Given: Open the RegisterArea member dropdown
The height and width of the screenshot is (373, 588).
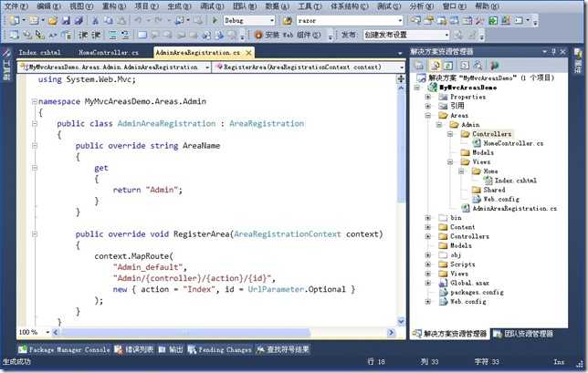Looking at the screenshot, I should pos(309,67).
